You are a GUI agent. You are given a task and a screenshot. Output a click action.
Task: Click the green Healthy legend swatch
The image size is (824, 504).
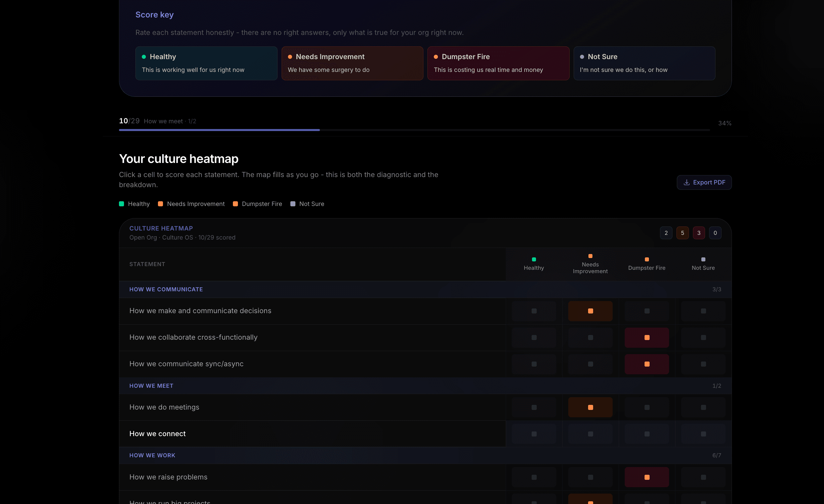122,204
